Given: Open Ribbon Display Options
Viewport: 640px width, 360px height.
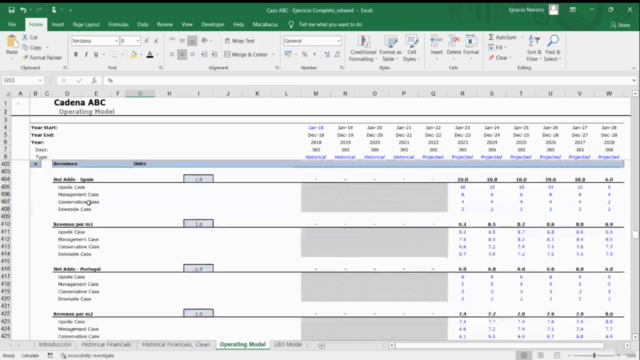Looking at the screenshot, I should tap(573, 10).
